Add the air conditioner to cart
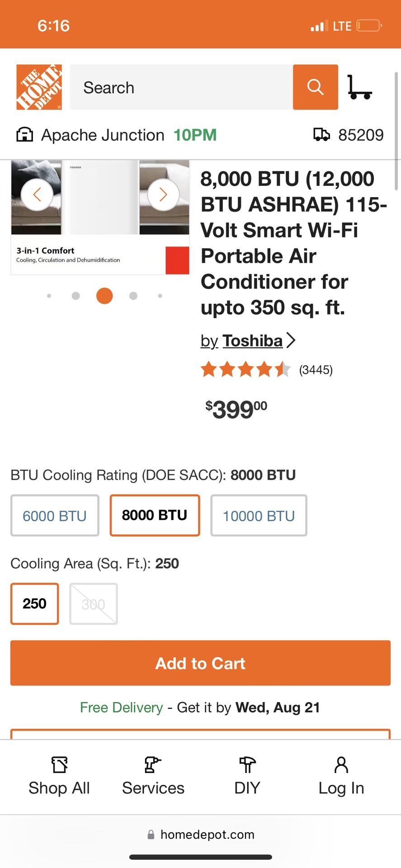Viewport: 401px width, 868px height. [x=200, y=663]
